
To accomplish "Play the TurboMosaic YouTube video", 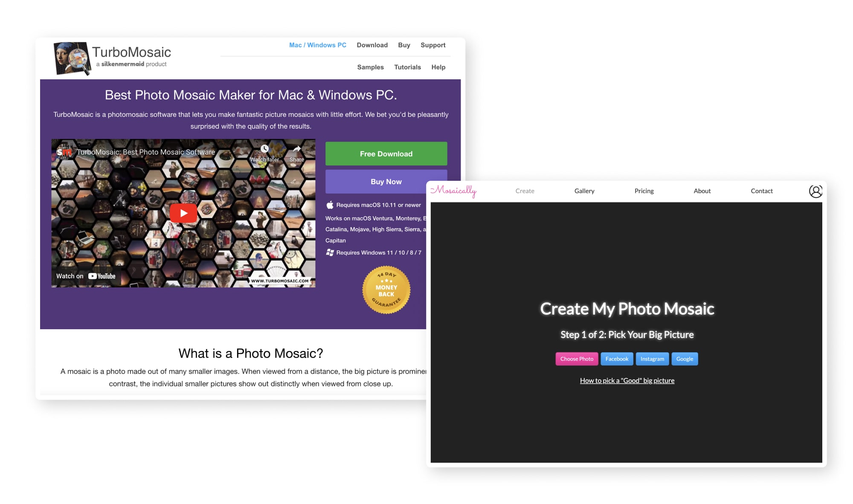I will [x=183, y=213].
